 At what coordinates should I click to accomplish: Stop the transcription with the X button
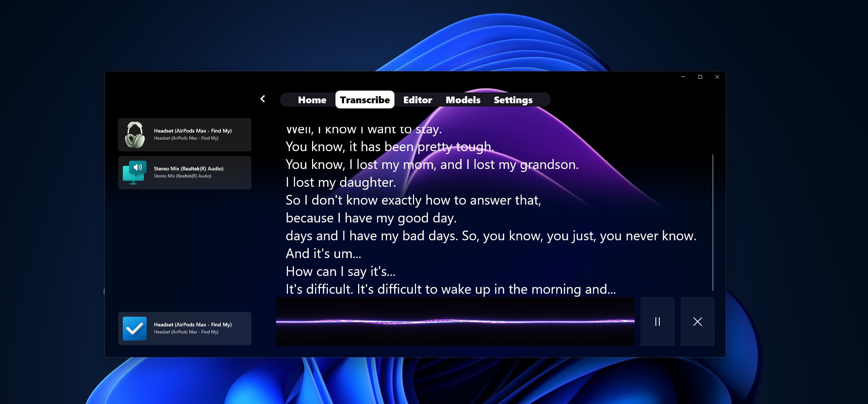pyautogui.click(x=697, y=321)
